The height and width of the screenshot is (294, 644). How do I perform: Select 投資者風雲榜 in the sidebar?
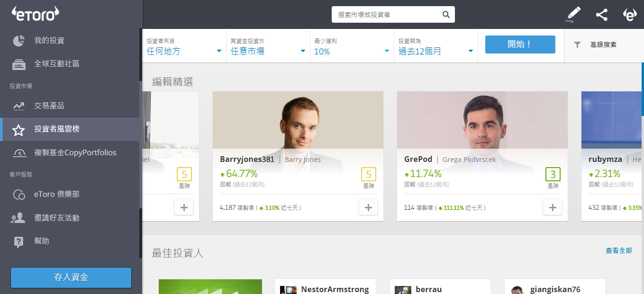(60, 129)
